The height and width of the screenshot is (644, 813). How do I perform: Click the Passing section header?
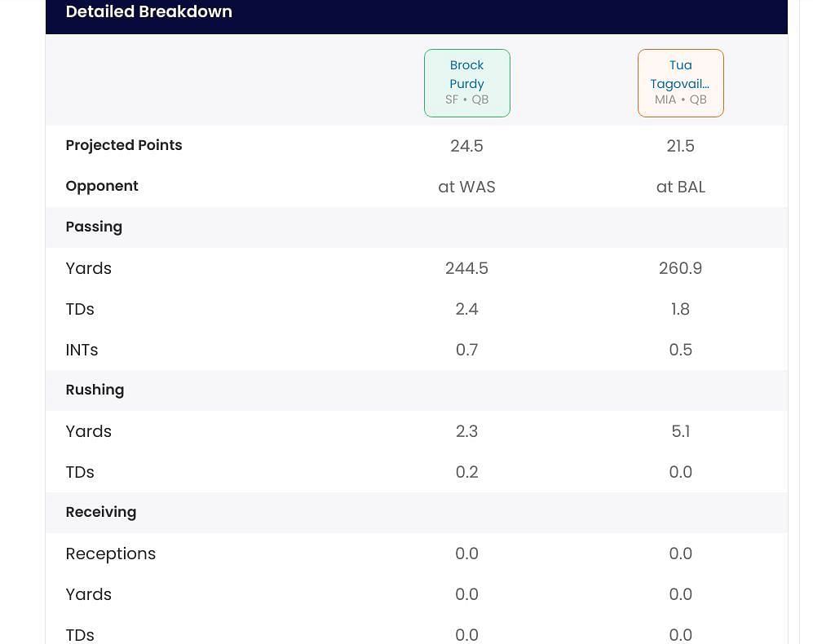click(x=94, y=227)
